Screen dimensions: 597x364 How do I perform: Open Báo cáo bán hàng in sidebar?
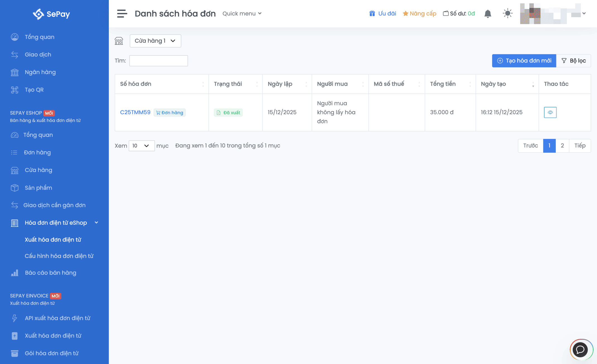click(50, 273)
